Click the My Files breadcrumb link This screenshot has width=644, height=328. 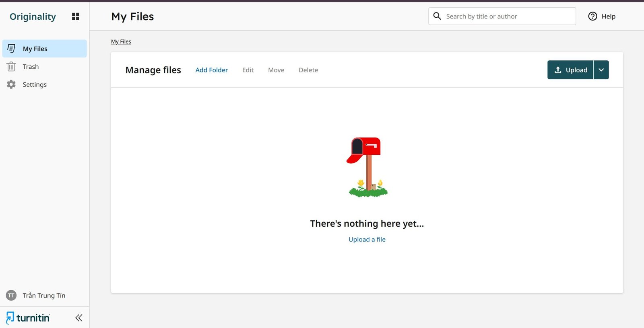click(x=121, y=41)
